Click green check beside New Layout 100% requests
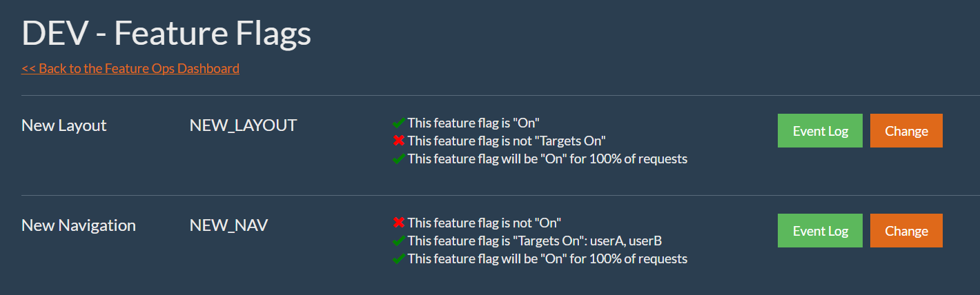Viewport: 980px width, 295px height. 398,159
